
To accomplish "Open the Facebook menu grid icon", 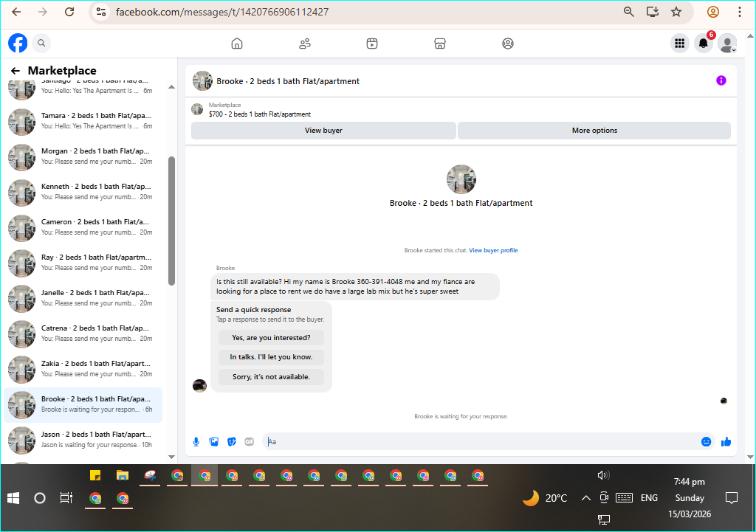I will point(680,44).
